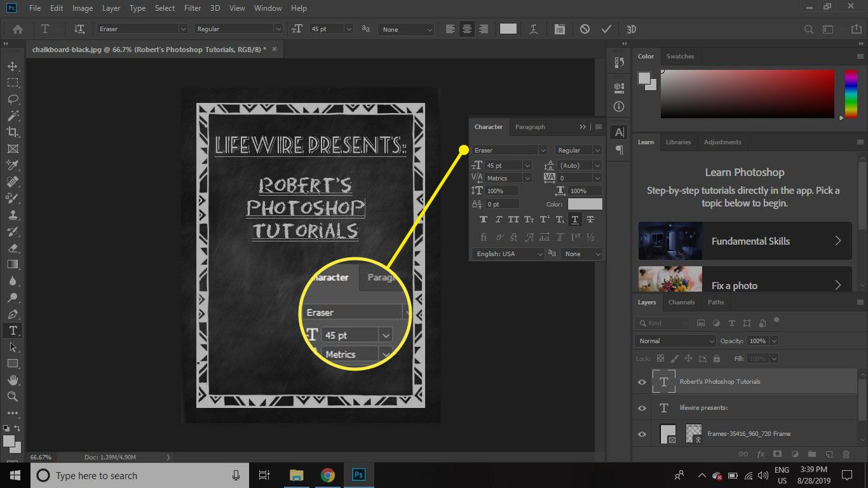Open leading (Auto) dropdown
The width and height of the screenshot is (868, 488).
597,166
